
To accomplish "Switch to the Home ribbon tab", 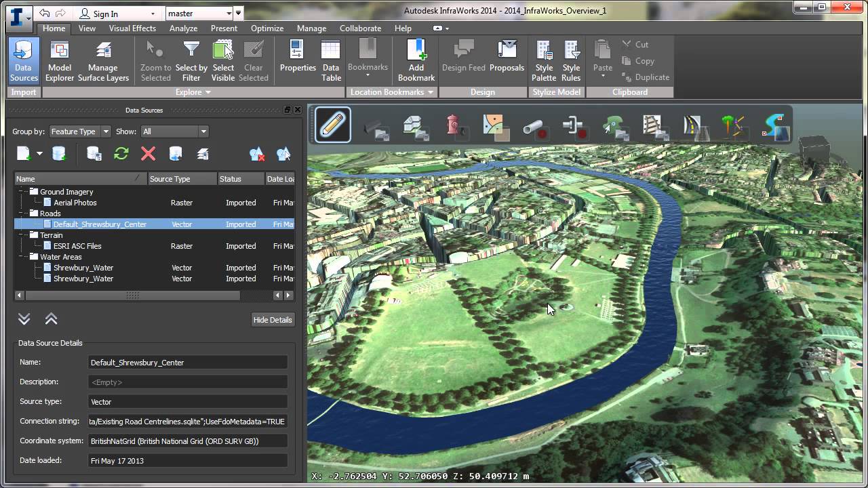I will [x=54, y=28].
